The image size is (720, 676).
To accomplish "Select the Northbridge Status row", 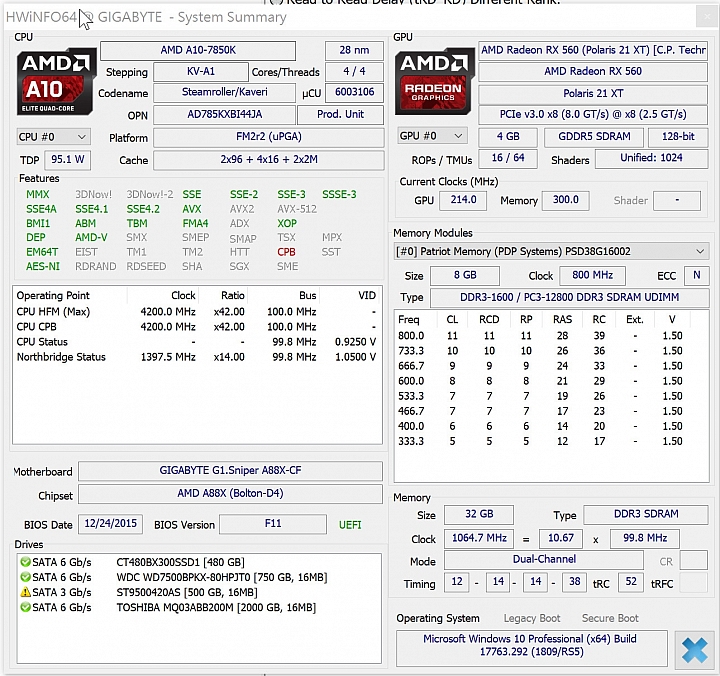I will click(197, 357).
